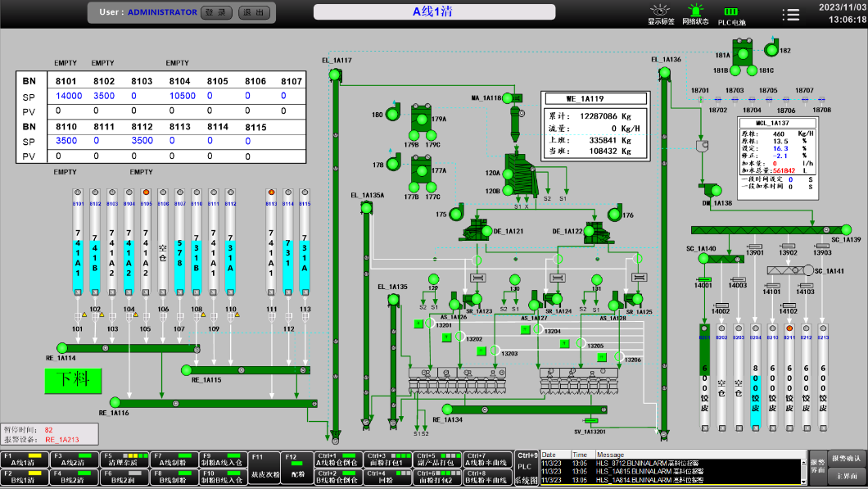Click the 登录 login button
Screen dimensions: 868x489
point(217,12)
